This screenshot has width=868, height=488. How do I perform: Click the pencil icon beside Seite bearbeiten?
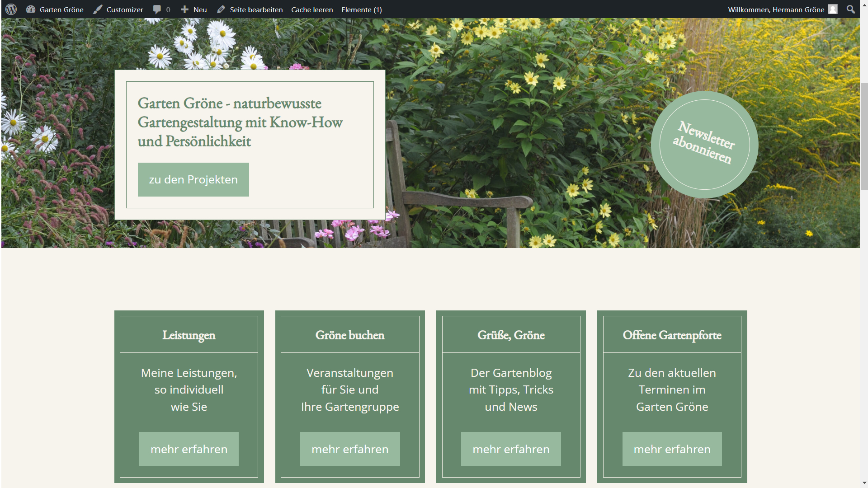click(x=221, y=9)
